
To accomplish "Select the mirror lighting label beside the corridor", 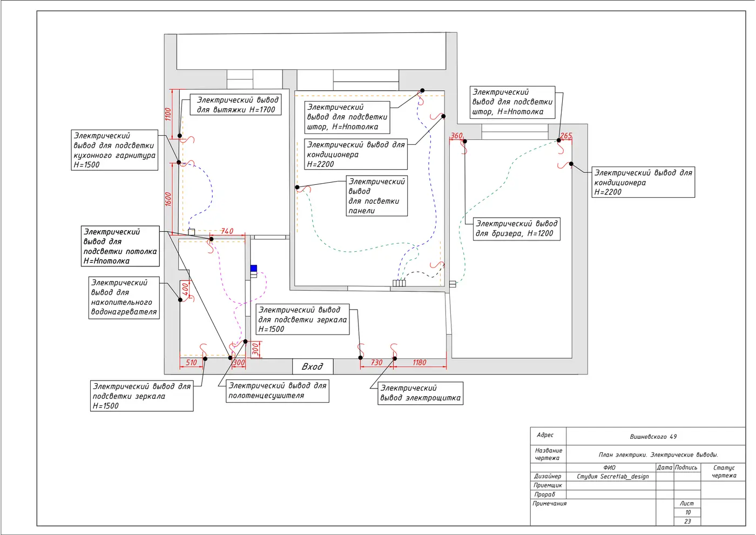I will pos(302,319).
